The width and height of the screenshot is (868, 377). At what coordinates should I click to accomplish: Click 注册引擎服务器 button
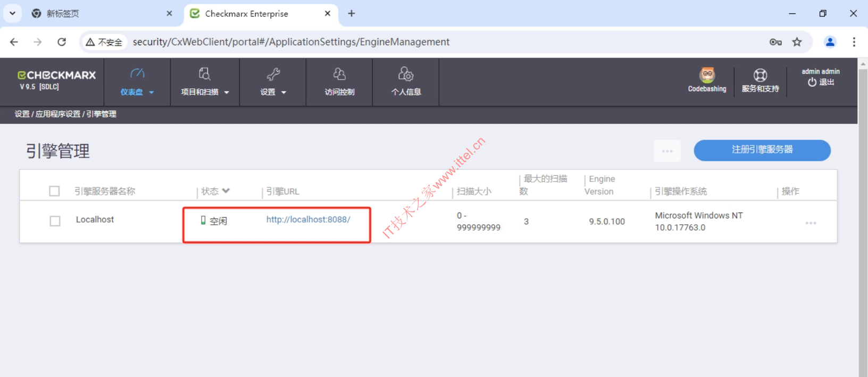click(x=762, y=150)
